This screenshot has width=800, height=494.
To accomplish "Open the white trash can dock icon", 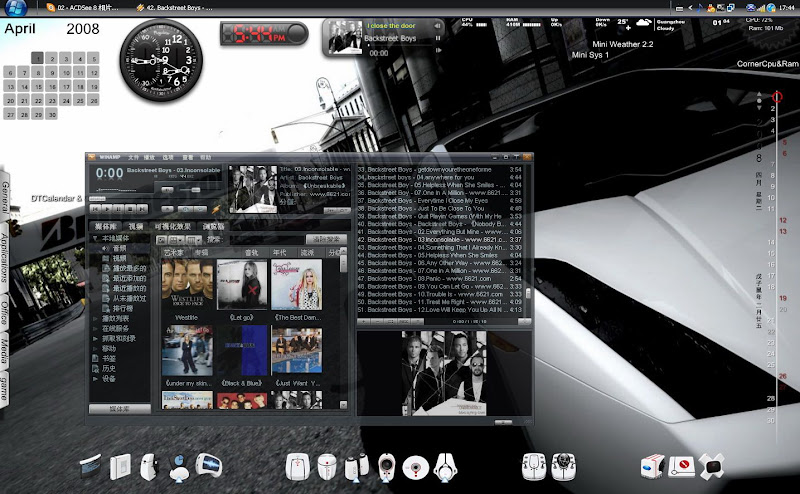I will pos(327,466).
